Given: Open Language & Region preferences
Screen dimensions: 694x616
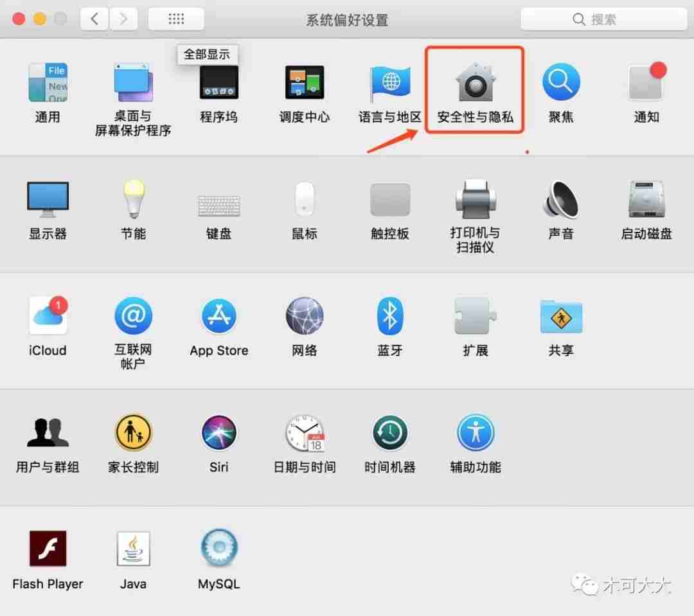Looking at the screenshot, I should click(389, 82).
